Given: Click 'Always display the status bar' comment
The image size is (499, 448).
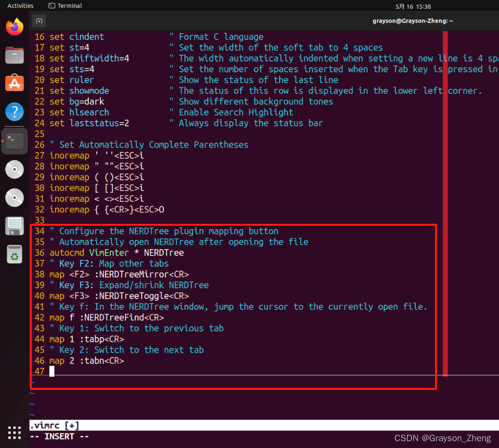Looking at the screenshot, I should [x=251, y=124].
